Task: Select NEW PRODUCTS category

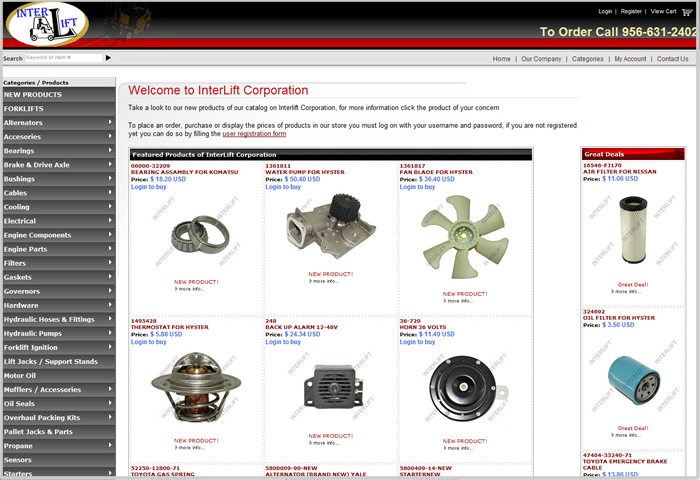Action: click(58, 95)
